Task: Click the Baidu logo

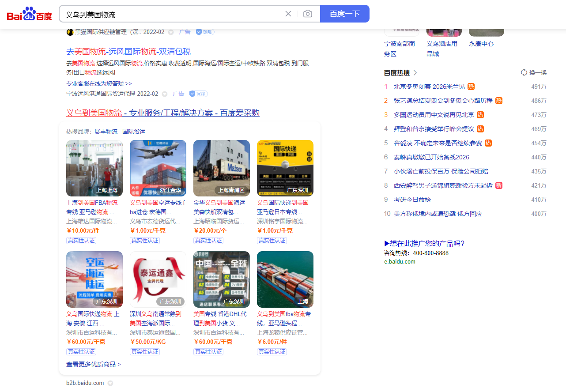Action: [x=29, y=14]
